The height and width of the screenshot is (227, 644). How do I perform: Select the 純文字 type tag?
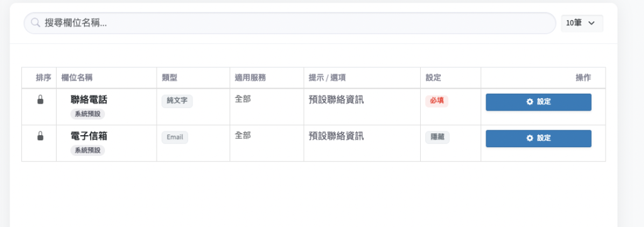[x=177, y=101]
